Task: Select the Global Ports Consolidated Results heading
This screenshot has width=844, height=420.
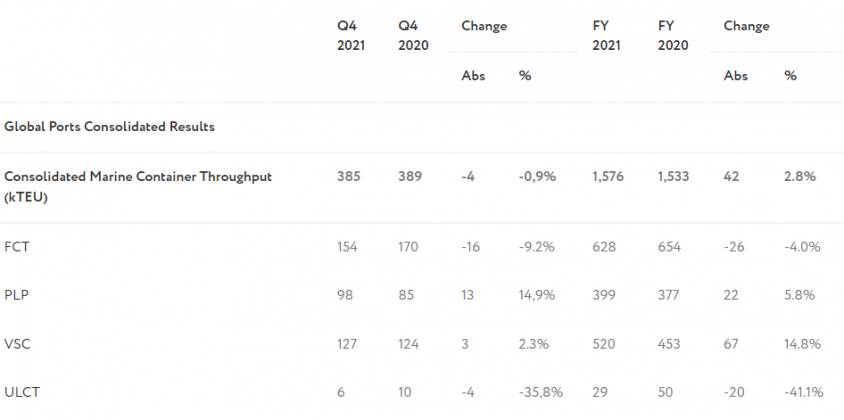Action: pyautogui.click(x=110, y=127)
